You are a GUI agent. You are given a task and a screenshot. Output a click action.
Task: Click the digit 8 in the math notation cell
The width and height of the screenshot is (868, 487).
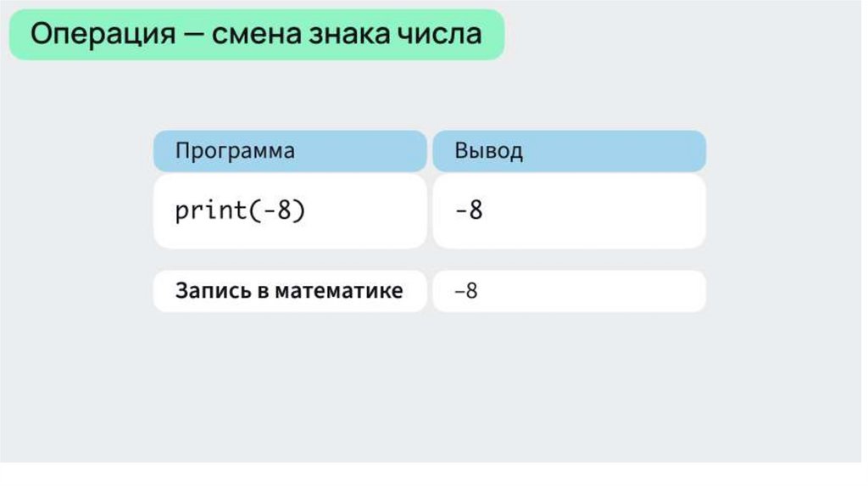tap(471, 291)
